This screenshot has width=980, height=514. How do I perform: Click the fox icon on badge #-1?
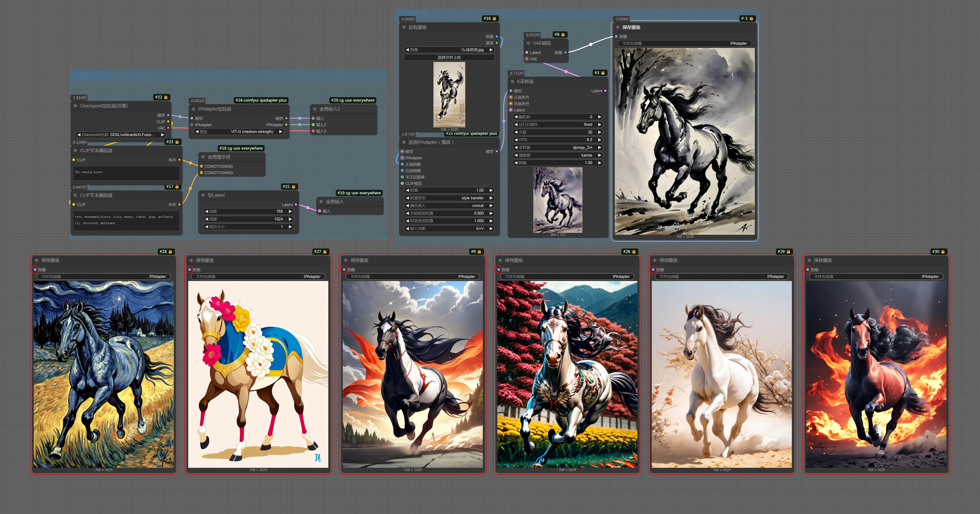[751, 19]
